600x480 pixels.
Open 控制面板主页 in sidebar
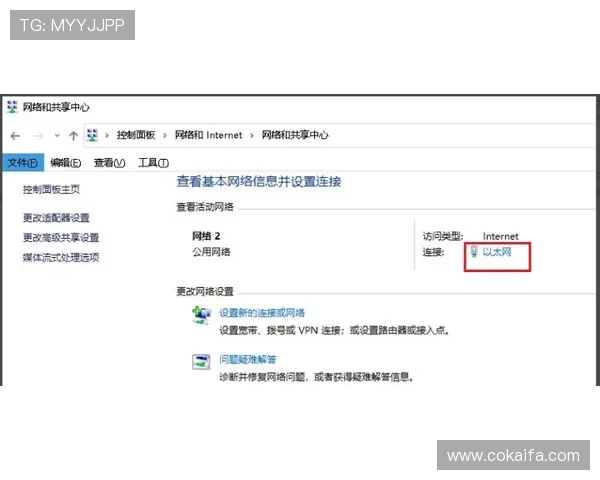coord(51,189)
